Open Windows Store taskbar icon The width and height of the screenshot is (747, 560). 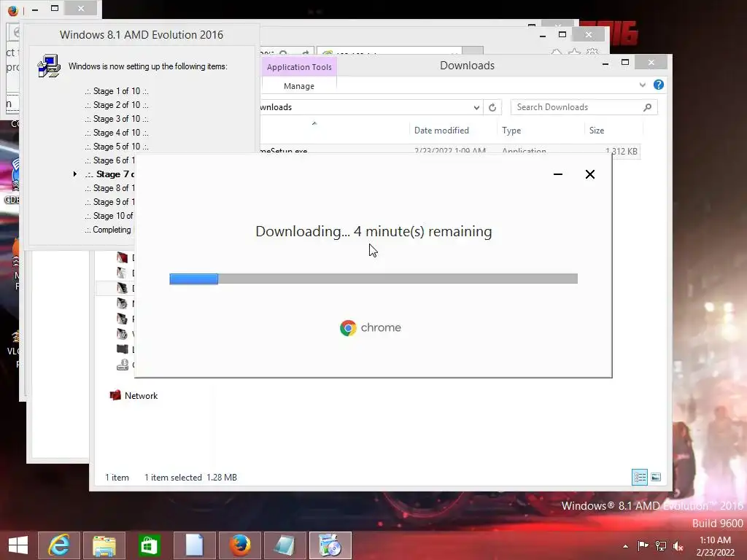[x=149, y=545]
